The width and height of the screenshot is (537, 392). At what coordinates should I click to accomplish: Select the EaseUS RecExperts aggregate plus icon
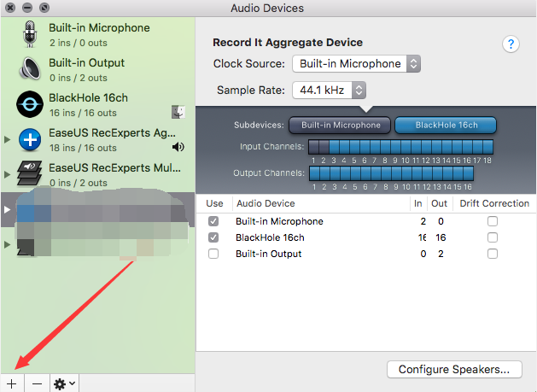coord(30,139)
